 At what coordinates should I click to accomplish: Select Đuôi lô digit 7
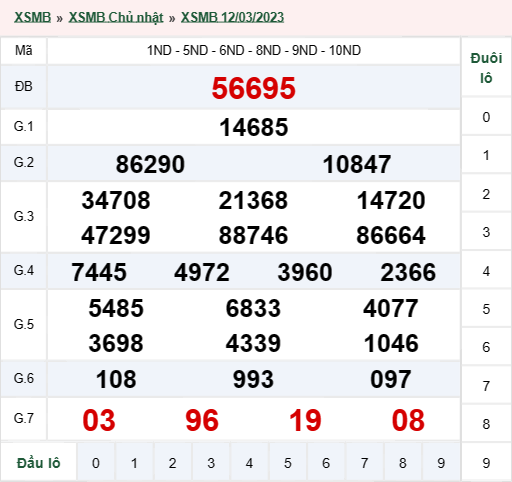tap(486, 386)
